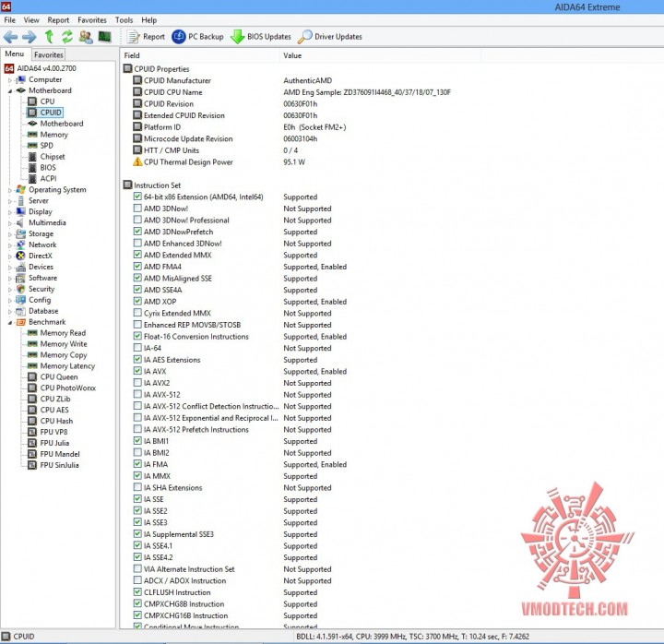Collapse the Benchmark tree node
This screenshot has height=644, width=664.
tap(10, 323)
